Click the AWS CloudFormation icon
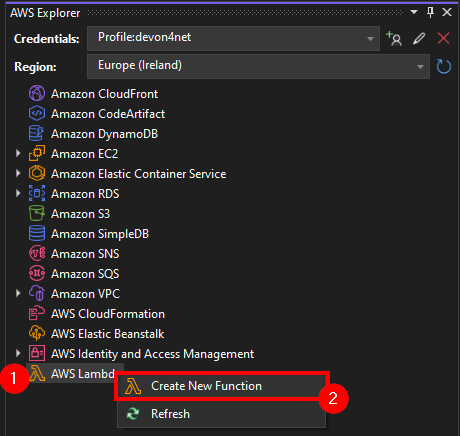The width and height of the screenshot is (460, 436). pyautogui.click(x=37, y=313)
